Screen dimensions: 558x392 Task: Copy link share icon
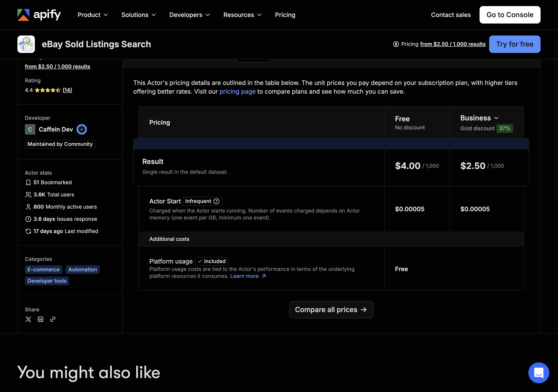click(x=53, y=319)
